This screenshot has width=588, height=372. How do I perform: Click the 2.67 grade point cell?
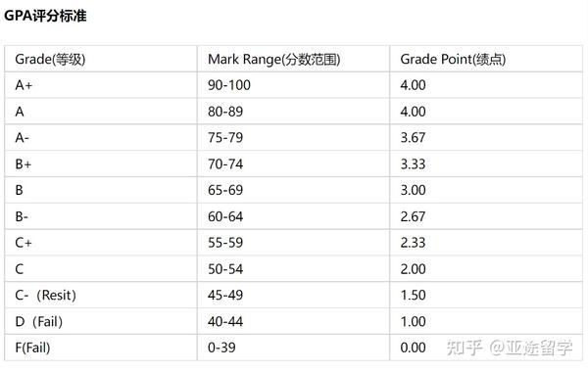[486, 216]
